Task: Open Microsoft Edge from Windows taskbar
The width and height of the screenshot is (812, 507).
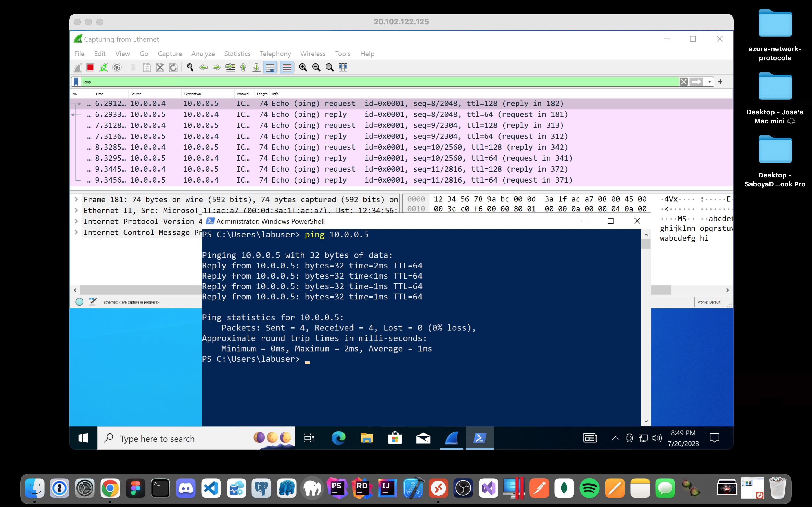Action: coord(338,438)
